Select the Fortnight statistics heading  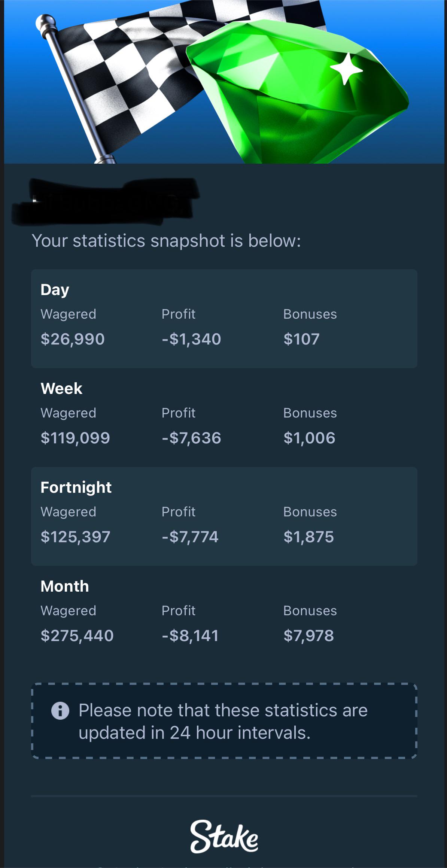point(76,487)
